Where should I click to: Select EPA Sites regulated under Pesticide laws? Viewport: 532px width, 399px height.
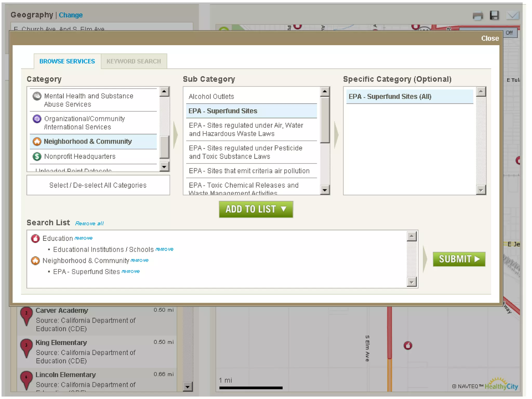tap(251, 152)
